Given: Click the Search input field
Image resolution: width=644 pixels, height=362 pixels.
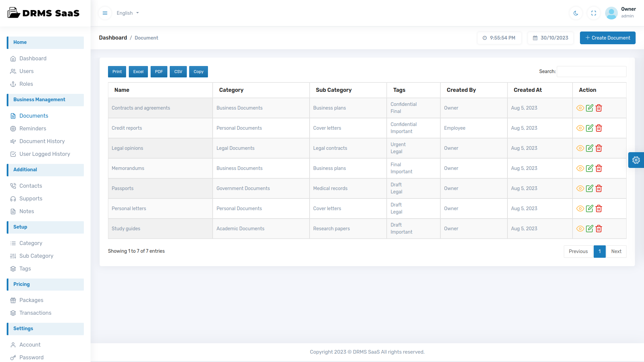Looking at the screenshot, I should [591, 71].
